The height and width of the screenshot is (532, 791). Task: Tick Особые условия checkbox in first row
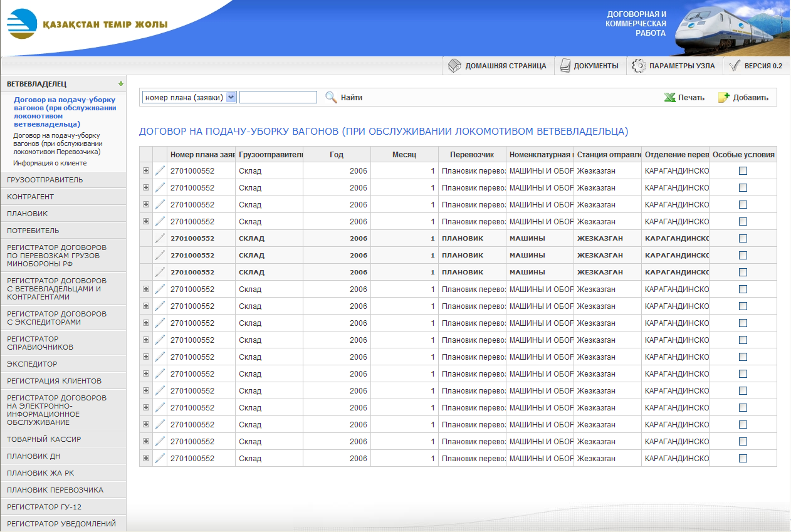[x=743, y=170]
